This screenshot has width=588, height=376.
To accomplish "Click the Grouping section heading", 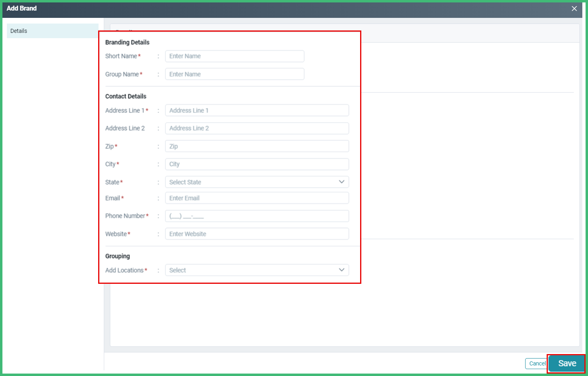I will [118, 256].
